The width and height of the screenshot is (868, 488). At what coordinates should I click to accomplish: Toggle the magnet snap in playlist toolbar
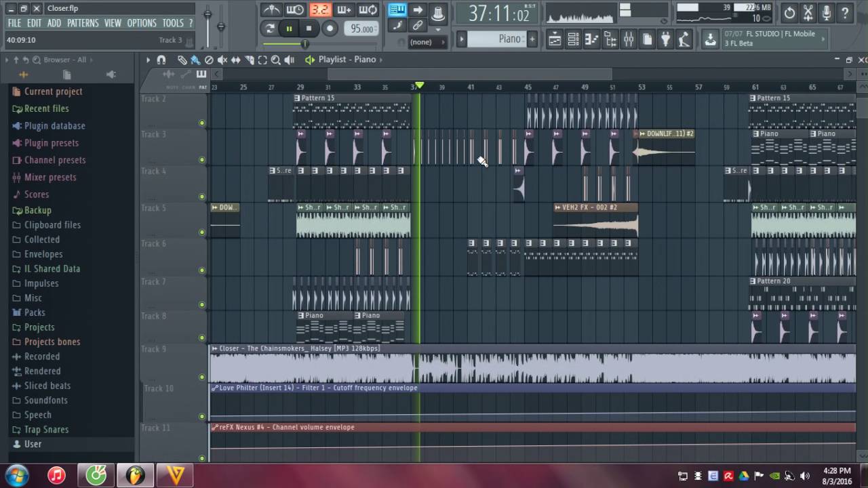pos(161,60)
